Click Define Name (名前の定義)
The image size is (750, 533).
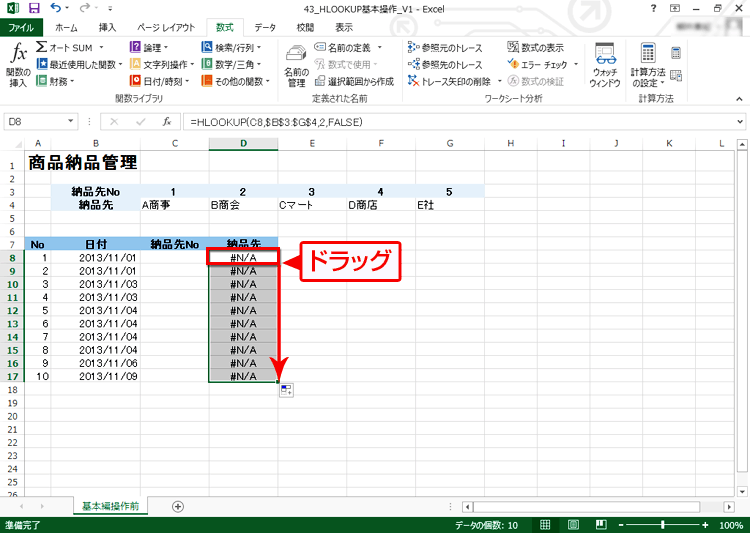pos(343,47)
